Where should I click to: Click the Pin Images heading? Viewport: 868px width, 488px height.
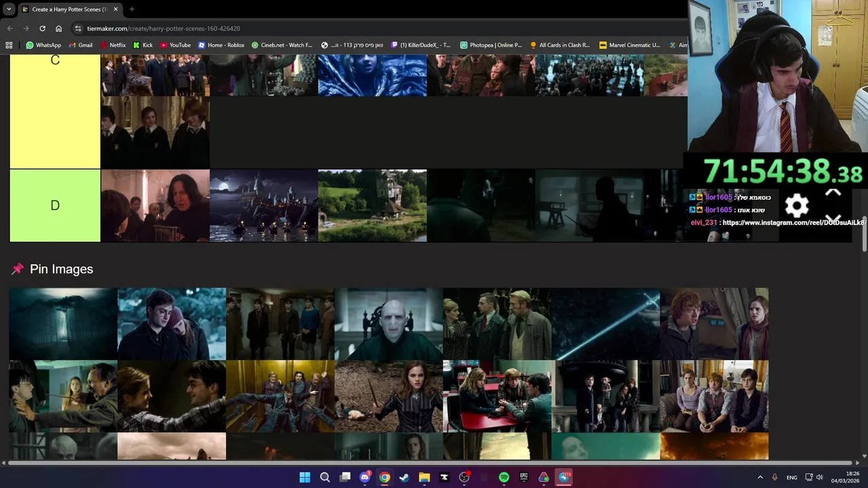point(61,269)
